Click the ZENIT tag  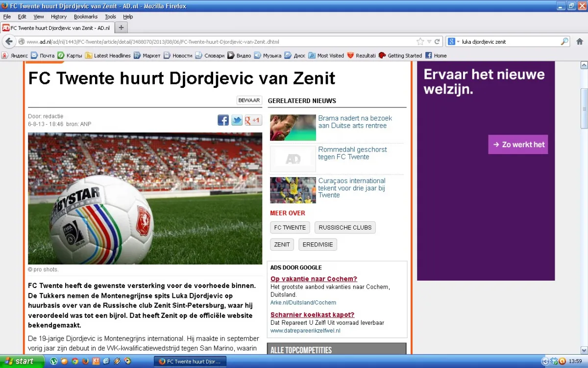282,244
